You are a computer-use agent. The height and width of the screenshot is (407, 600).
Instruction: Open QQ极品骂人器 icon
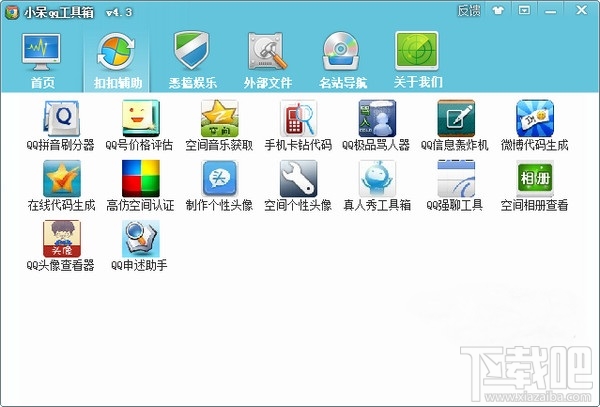coord(377,118)
